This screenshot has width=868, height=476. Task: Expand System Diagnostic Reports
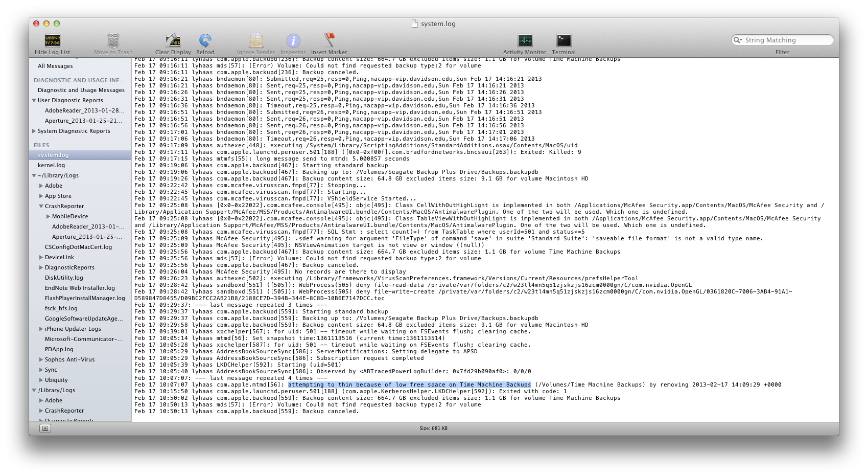point(34,131)
